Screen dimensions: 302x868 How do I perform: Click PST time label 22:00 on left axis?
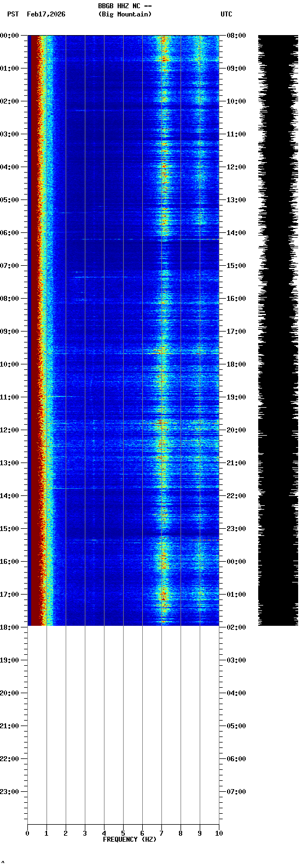pyautogui.click(x=10, y=759)
